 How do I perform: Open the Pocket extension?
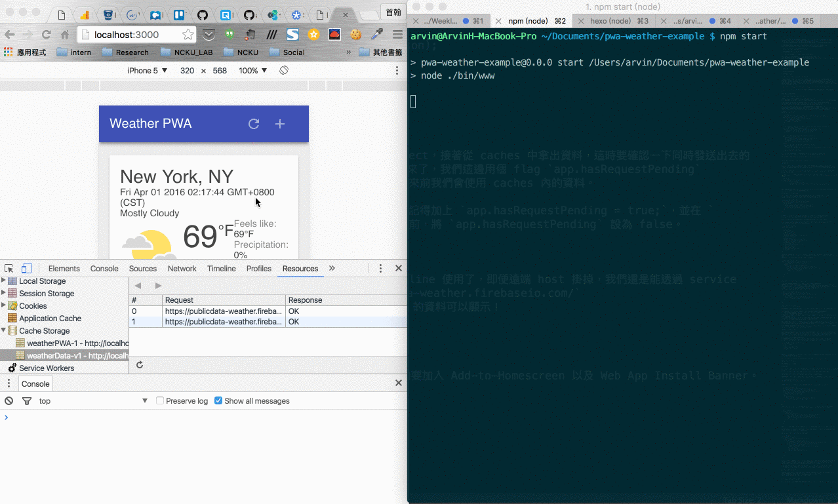209,35
